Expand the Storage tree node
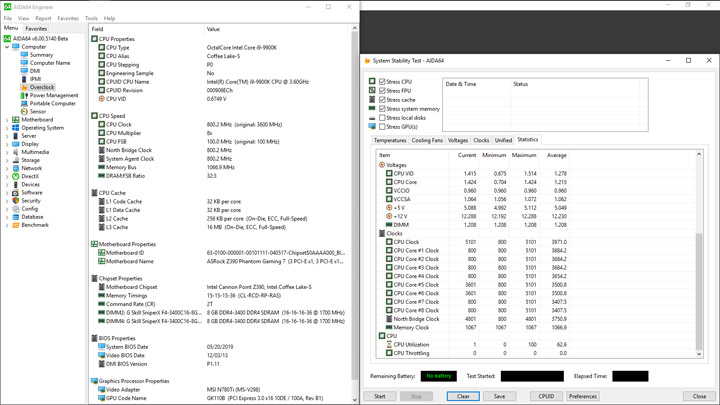Screen dimensions: 720x405 (x=7, y=160)
